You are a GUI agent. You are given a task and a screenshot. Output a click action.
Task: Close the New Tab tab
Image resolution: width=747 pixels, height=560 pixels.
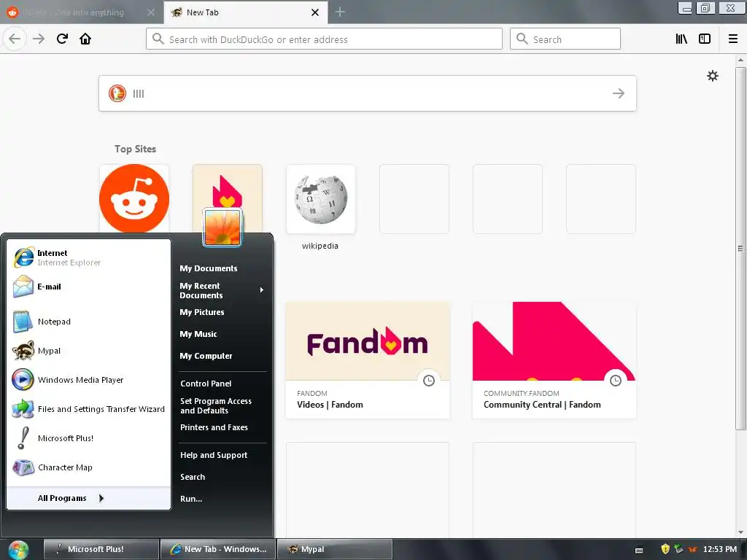click(x=315, y=12)
